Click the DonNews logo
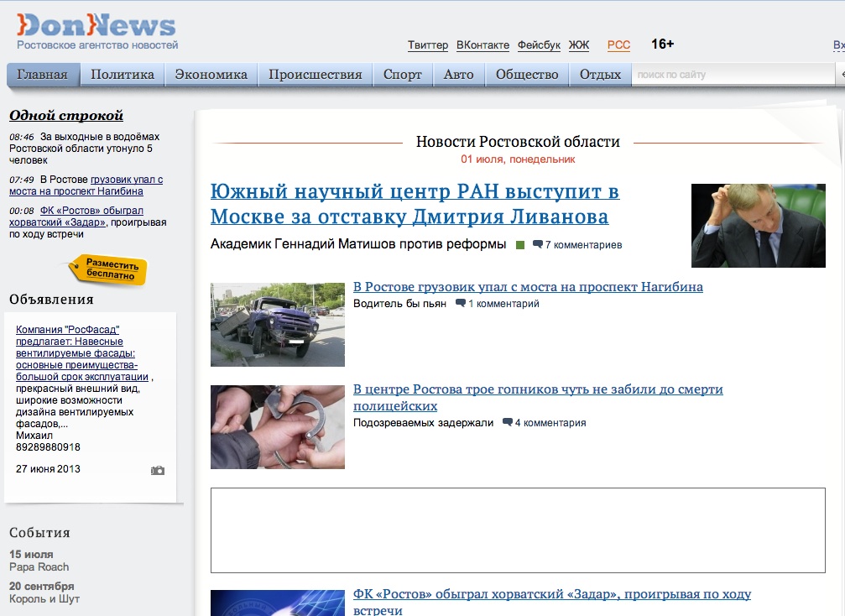The height and width of the screenshot is (616, 845). pos(96,25)
